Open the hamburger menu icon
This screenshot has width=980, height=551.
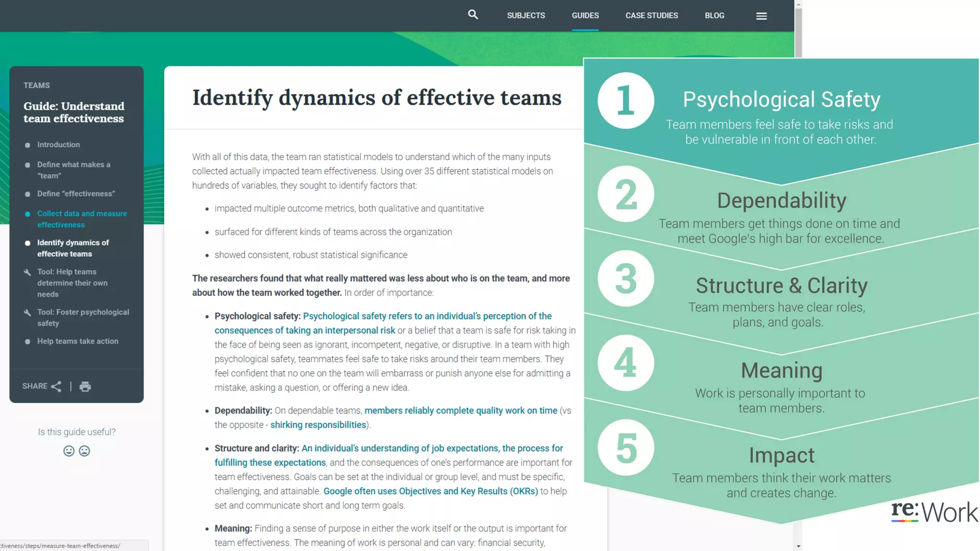[761, 16]
